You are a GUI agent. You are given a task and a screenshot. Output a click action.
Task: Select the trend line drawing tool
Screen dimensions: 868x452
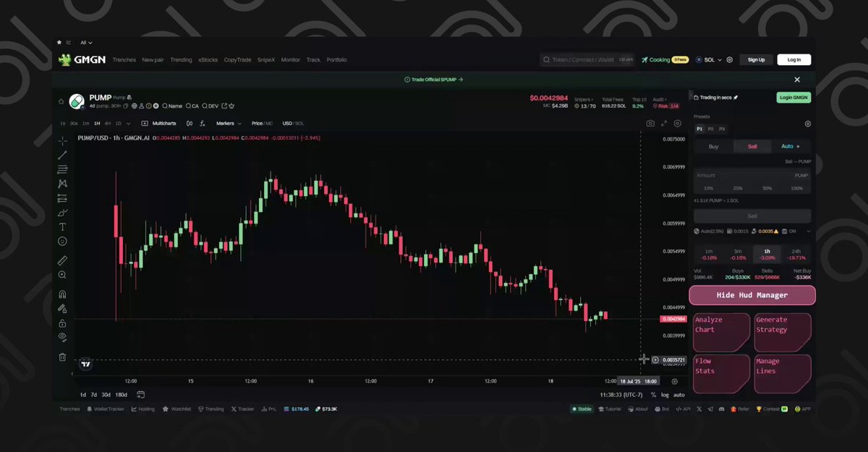tap(62, 155)
